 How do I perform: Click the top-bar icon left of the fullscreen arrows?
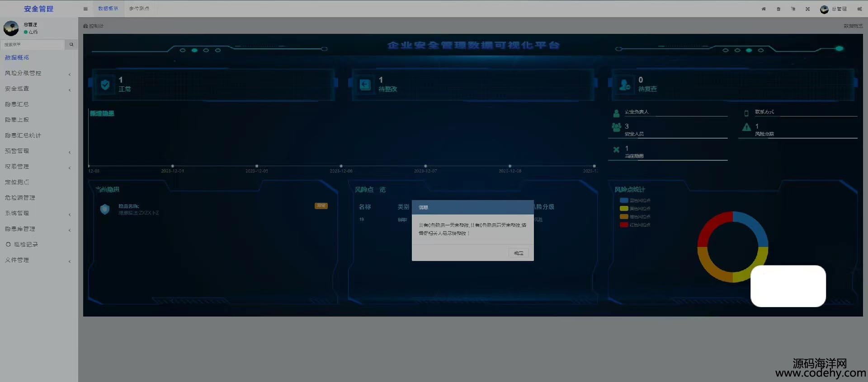pyautogui.click(x=793, y=9)
